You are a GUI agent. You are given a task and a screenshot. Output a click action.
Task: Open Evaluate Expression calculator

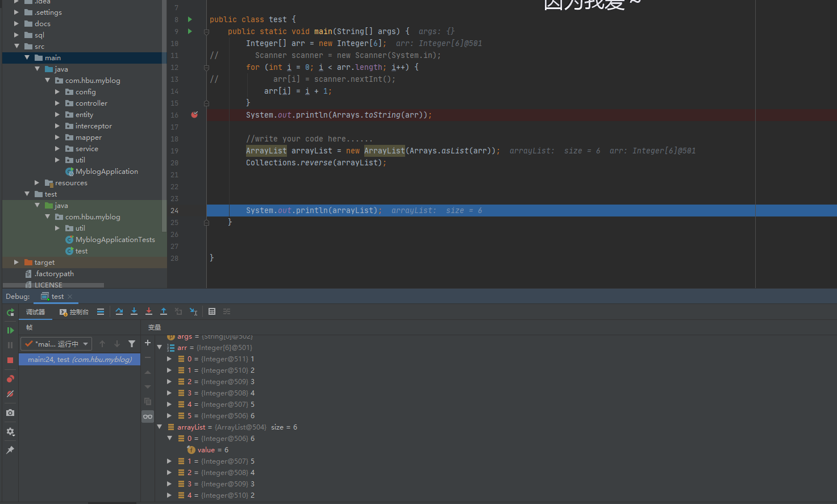pos(212,311)
